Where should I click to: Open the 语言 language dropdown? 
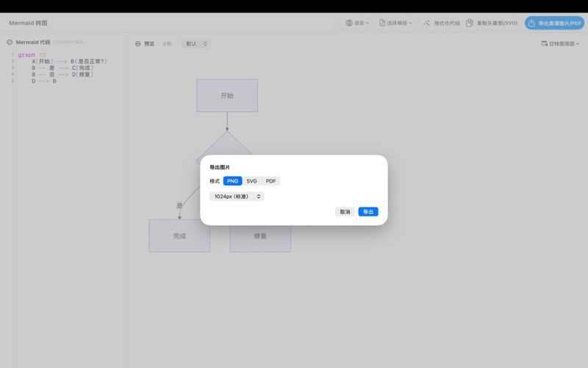coord(357,23)
